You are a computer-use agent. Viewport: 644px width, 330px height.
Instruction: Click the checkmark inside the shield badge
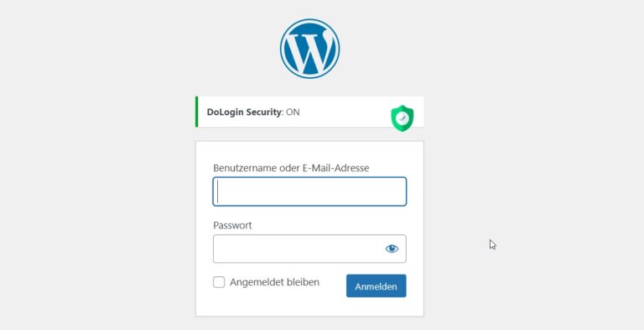coord(402,118)
